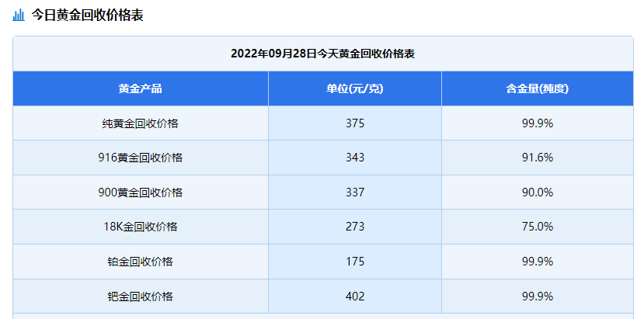Select the 纯黄金回收价格 row label

coord(141,123)
